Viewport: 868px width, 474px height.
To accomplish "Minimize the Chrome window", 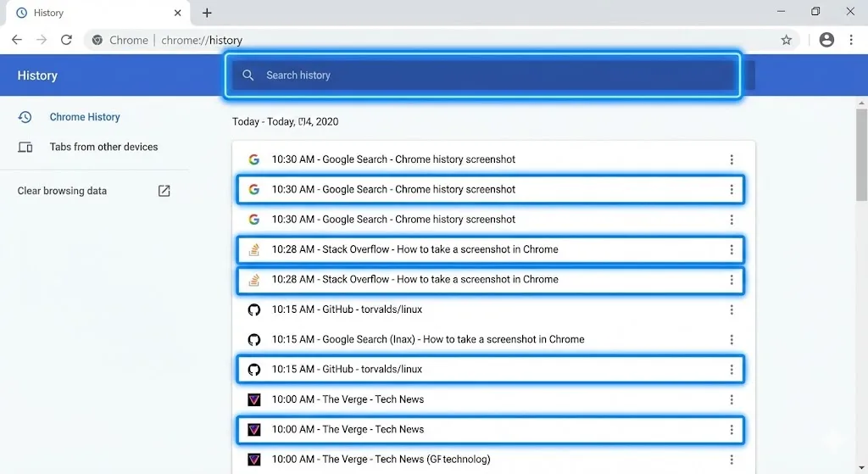I will tap(781, 11).
